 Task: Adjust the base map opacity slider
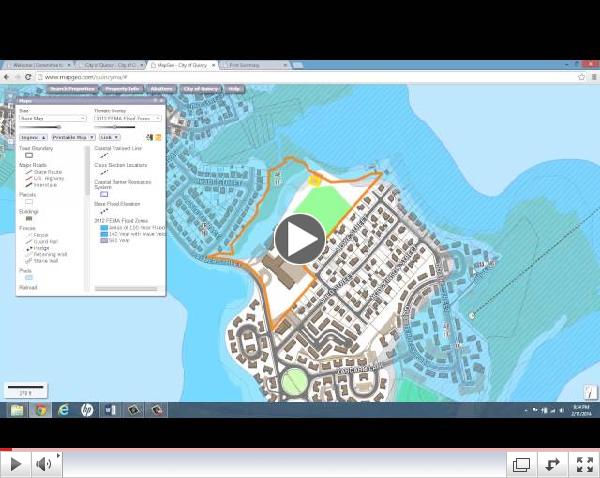click(60, 127)
